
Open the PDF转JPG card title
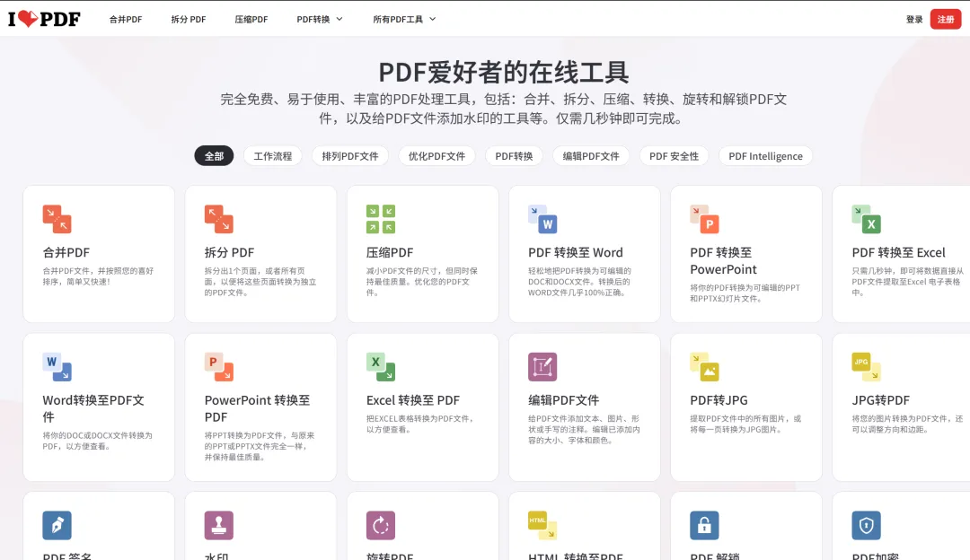tap(719, 400)
